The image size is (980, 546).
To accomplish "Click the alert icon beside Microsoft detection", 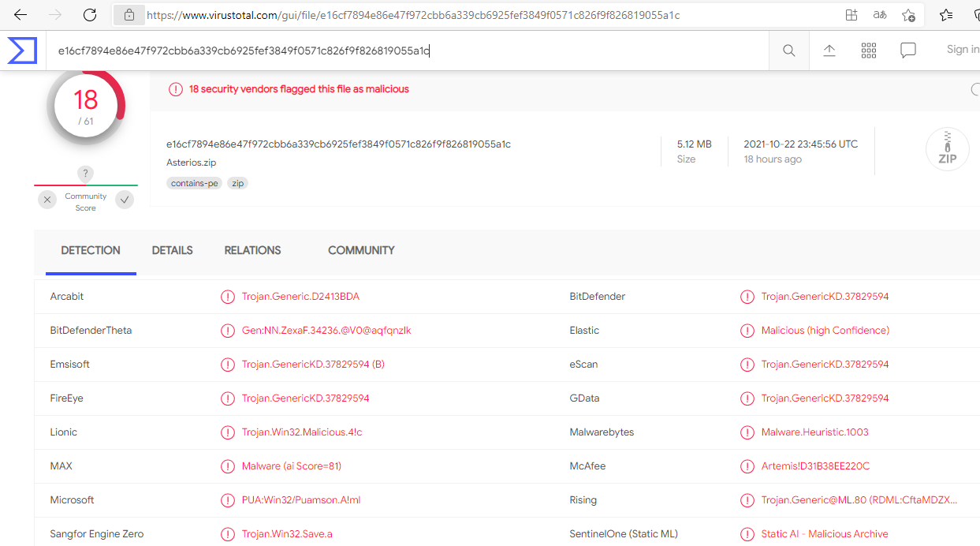I will pos(228,500).
